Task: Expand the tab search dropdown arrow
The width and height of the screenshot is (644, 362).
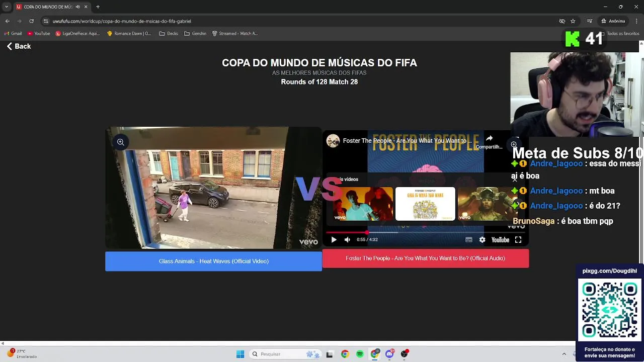Action: 6,7
